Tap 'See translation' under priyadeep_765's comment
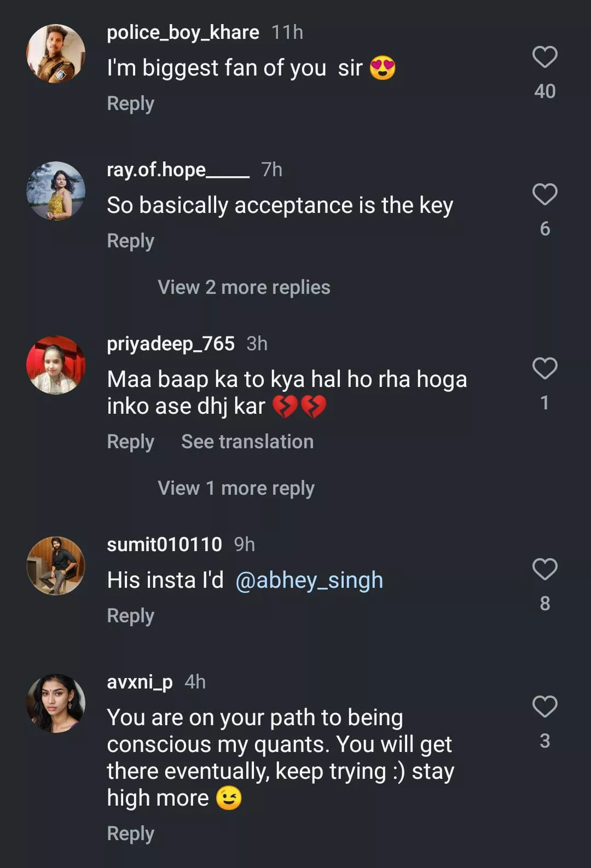 (x=247, y=442)
